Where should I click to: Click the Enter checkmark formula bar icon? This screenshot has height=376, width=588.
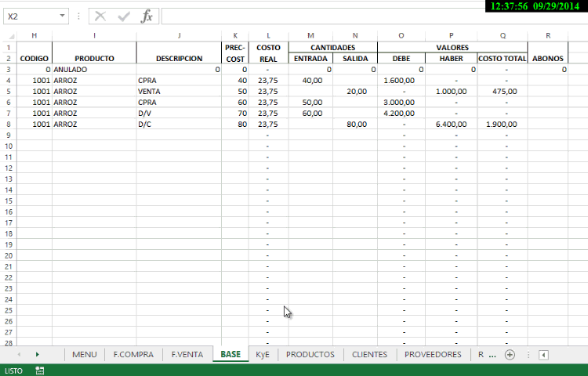click(123, 16)
